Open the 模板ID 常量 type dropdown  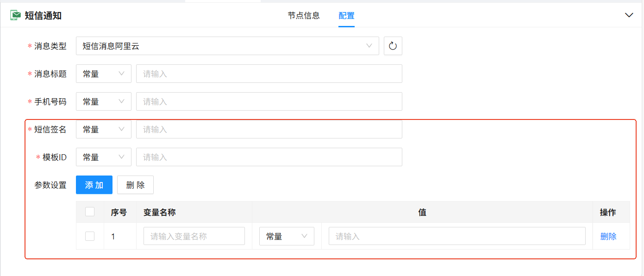(103, 157)
